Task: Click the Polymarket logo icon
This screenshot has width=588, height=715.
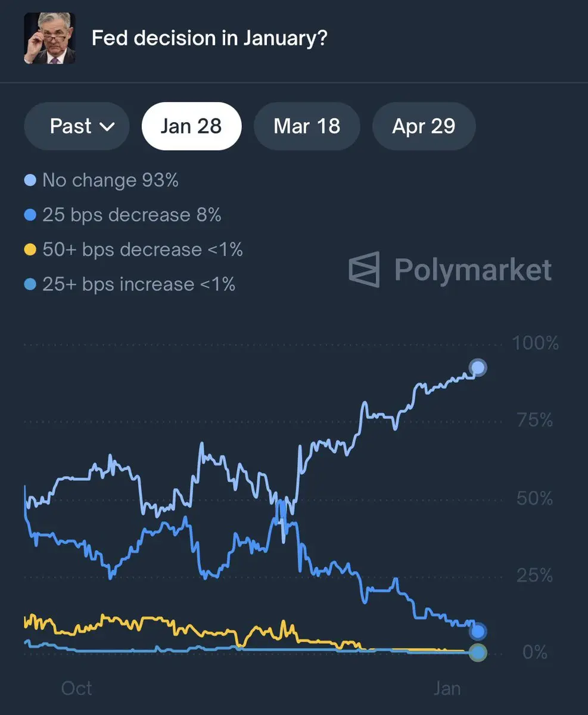Action: tap(364, 270)
